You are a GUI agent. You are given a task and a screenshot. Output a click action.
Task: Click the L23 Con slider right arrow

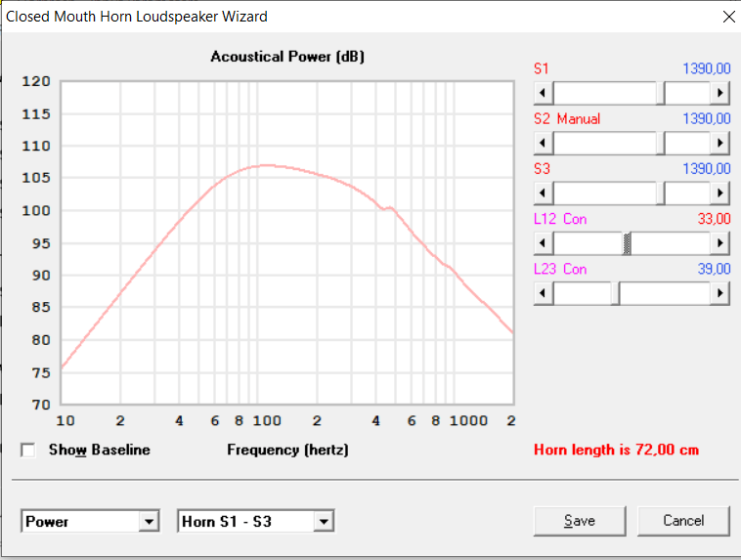pyautogui.click(x=719, y=293)
